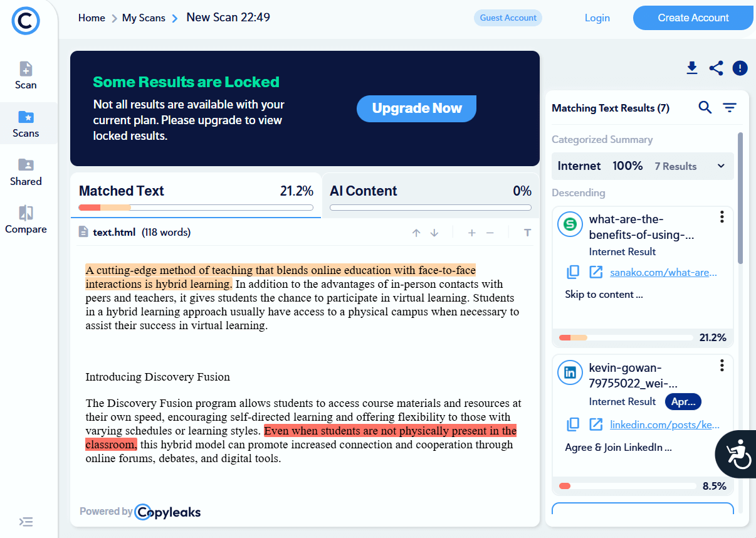
Task: Search matching text results
Action: point(705,108)
